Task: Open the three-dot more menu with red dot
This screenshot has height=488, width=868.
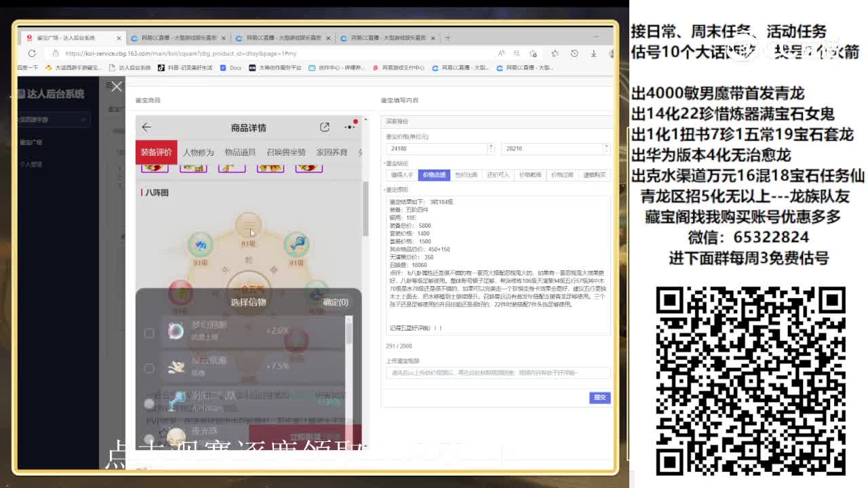Action: [x=349, y=127]
